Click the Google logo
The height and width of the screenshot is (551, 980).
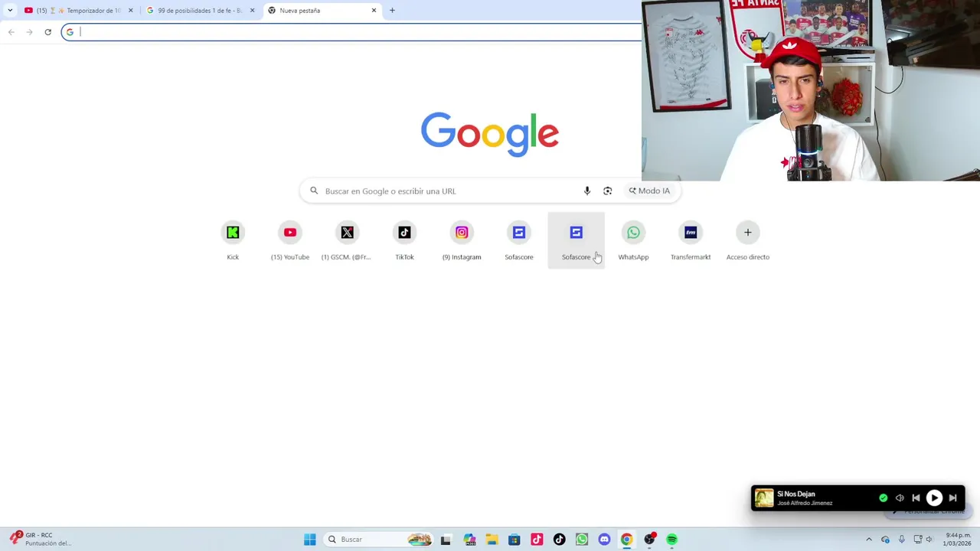pyautogui.click(x=490, y=135)
